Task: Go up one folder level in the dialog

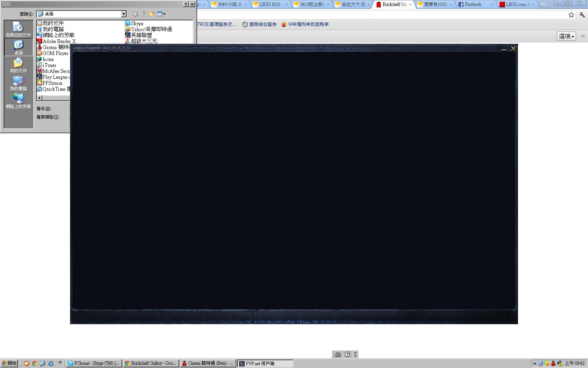Action: pos(143,14)
